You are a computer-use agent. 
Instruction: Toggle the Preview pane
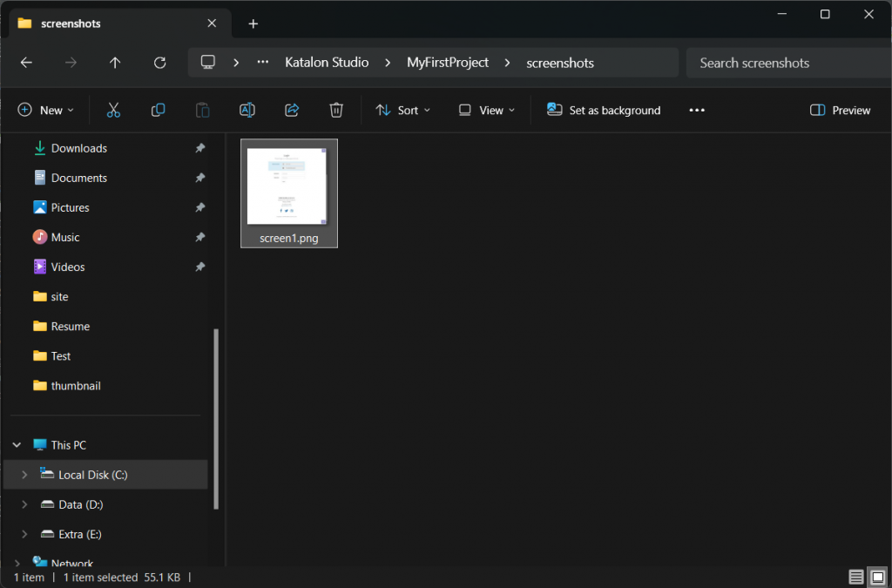[x=840, y=110]
